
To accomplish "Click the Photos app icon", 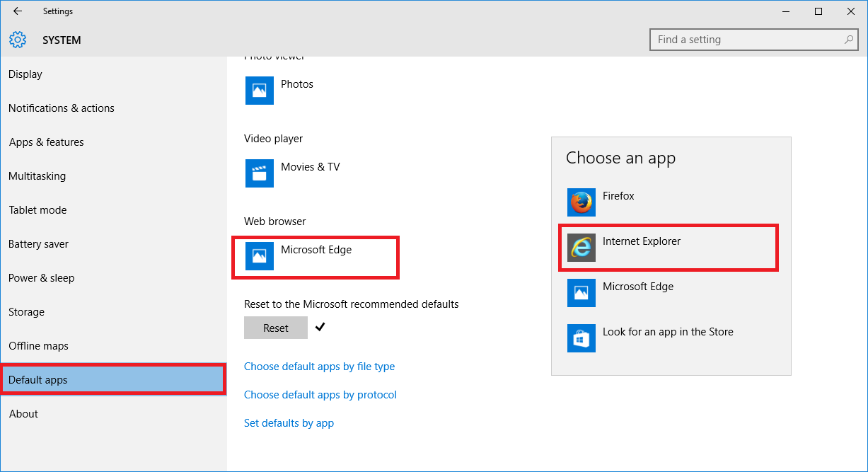I will (x=260, y=91).
